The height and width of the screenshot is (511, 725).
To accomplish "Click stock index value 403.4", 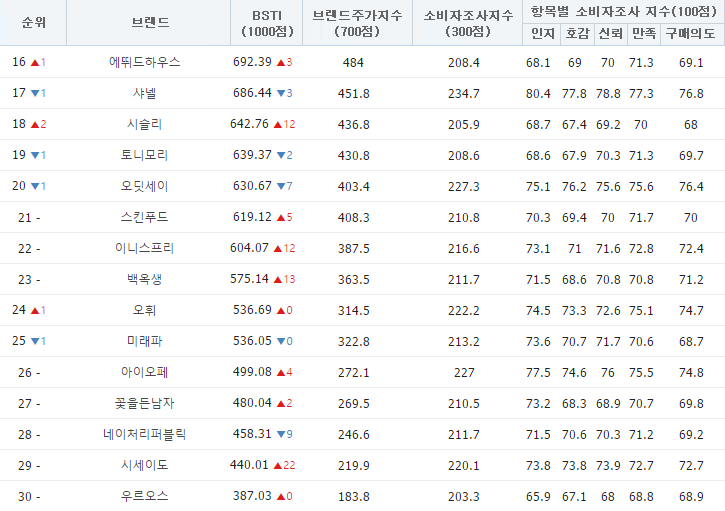I will 353,186.
